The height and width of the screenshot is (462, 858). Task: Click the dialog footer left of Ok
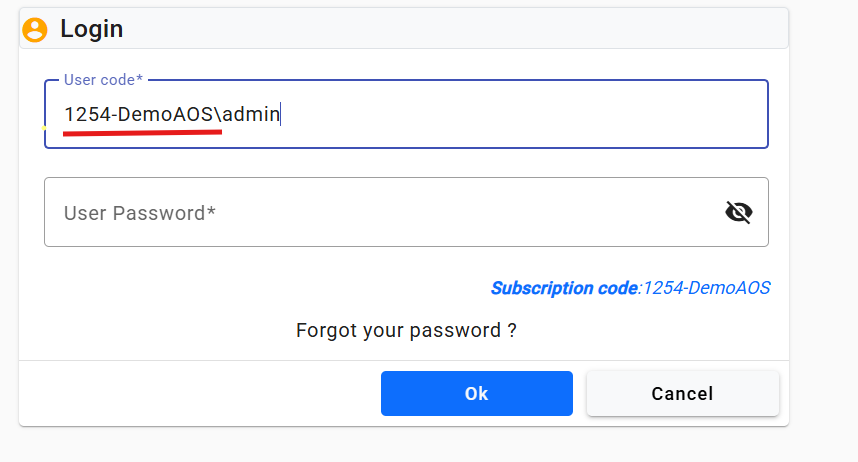200,393
